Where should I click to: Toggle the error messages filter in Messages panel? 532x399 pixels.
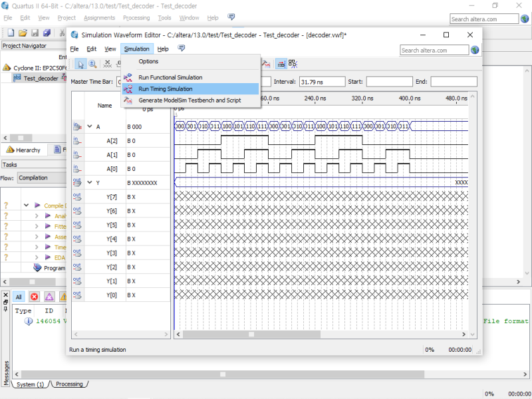pos(34,297)
